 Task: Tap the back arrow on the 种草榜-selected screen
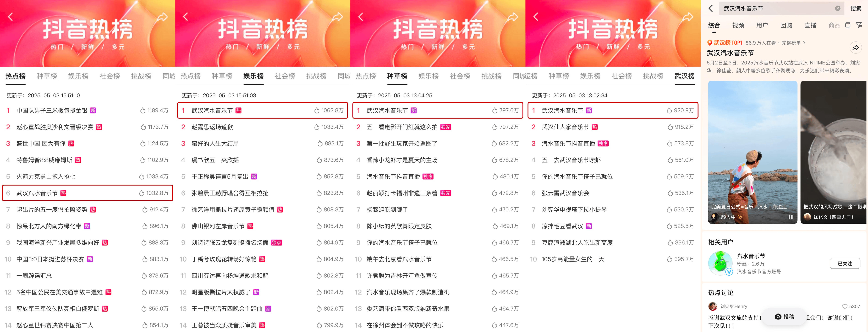pyautogui.click(x=361, y=17)
